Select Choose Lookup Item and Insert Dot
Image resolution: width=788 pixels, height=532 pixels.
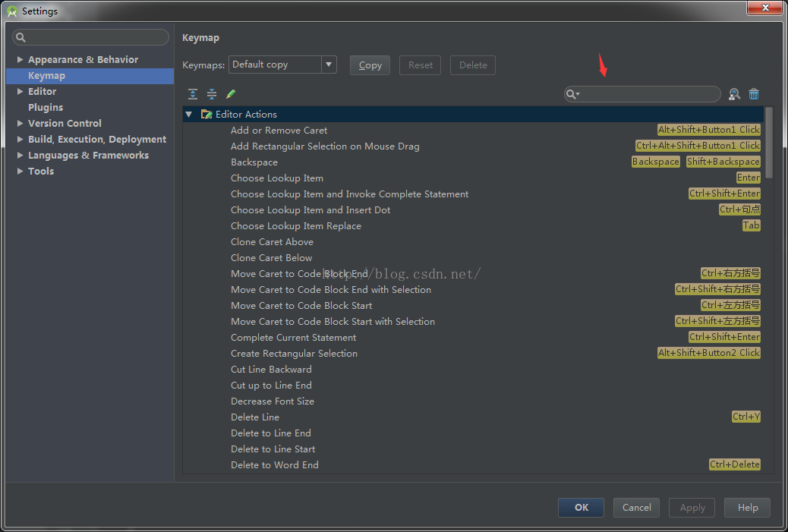click(x=473, y=210)
